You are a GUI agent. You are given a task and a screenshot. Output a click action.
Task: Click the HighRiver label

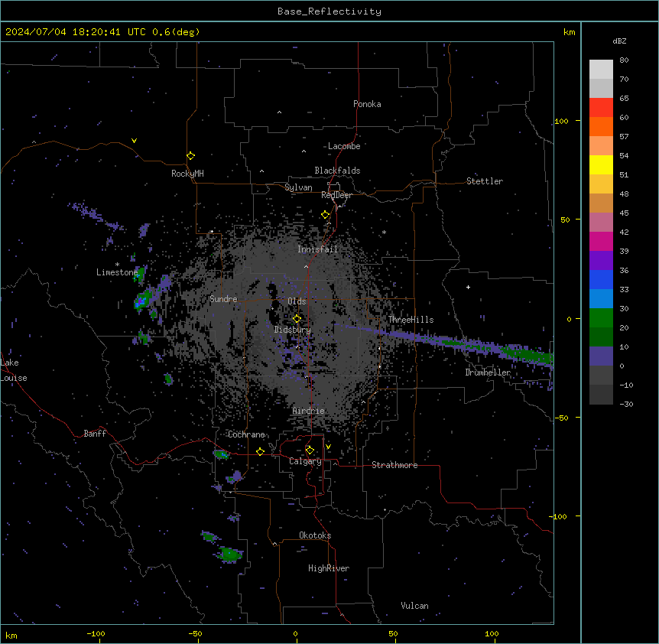pos(329,568)
